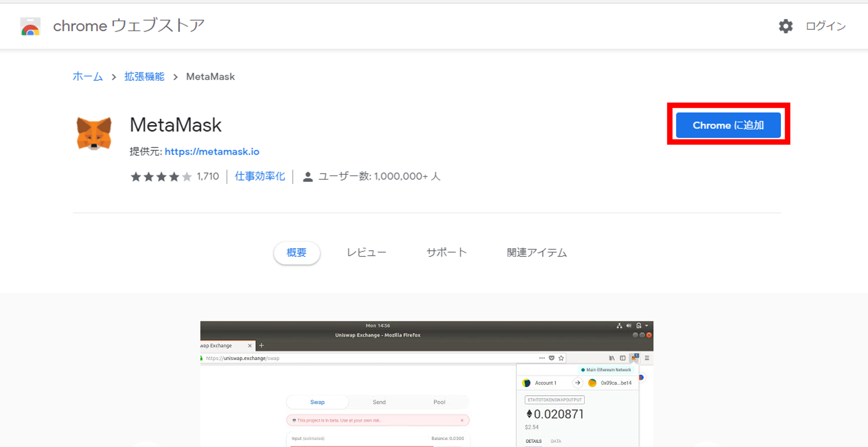Viewport: 868px width, 447px height.
Task: Switch to the レビュー tab
Action: pyautogui.click(x=366, y=253)
